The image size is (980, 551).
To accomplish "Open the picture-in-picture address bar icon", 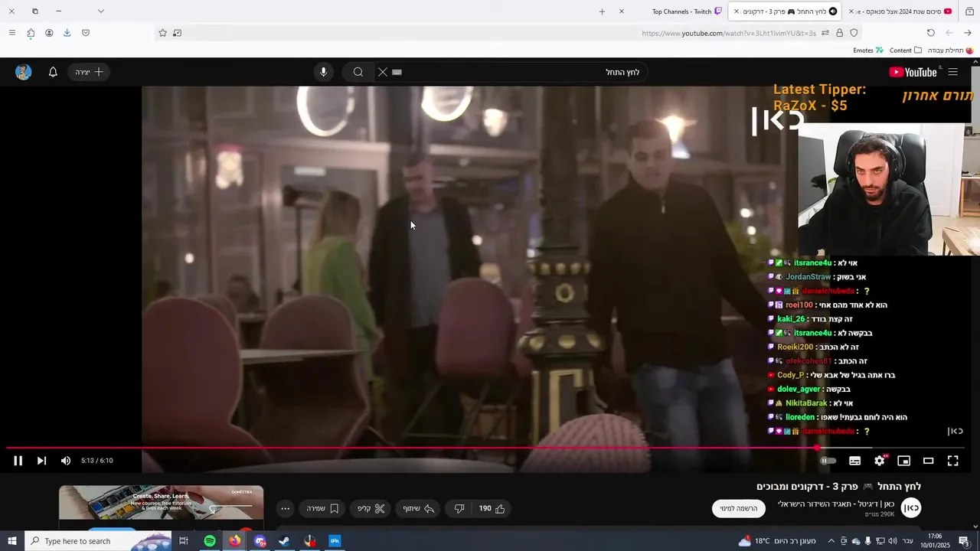I will tap(177, 33).
